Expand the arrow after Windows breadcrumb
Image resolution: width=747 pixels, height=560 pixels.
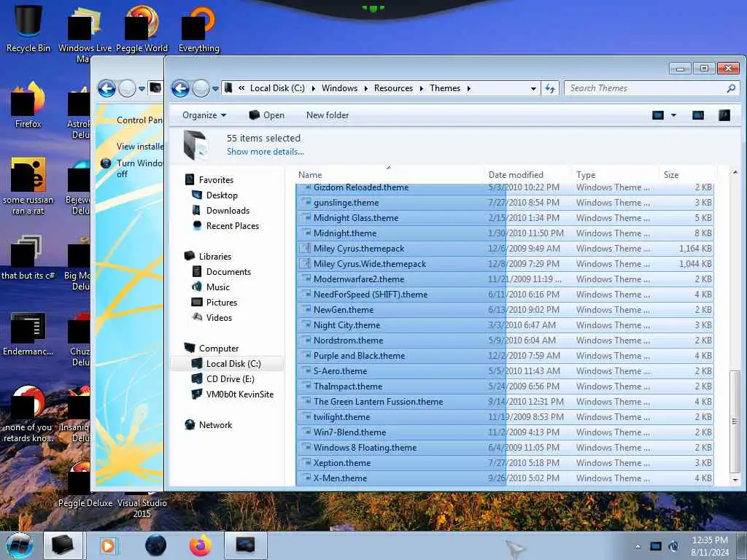tap(365, 88)
